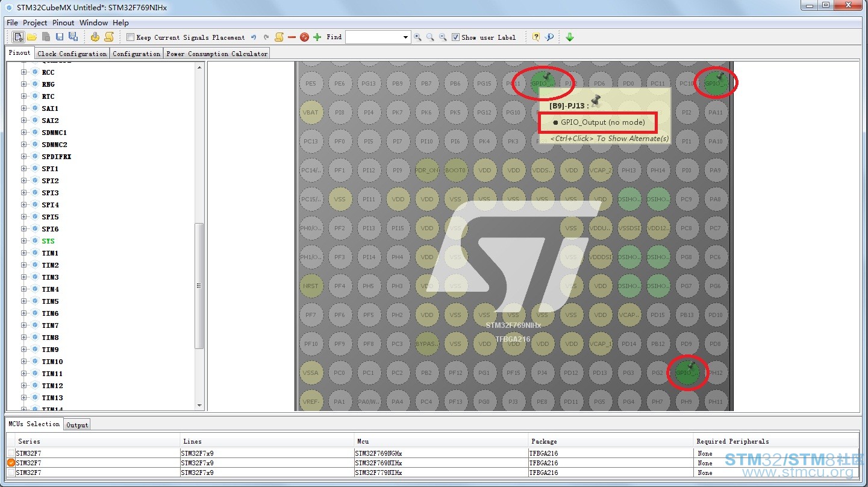Click the undo arrow in toolbar
Image resolution: width=868 pixels, height=487 pixels.
coord(254,37)
